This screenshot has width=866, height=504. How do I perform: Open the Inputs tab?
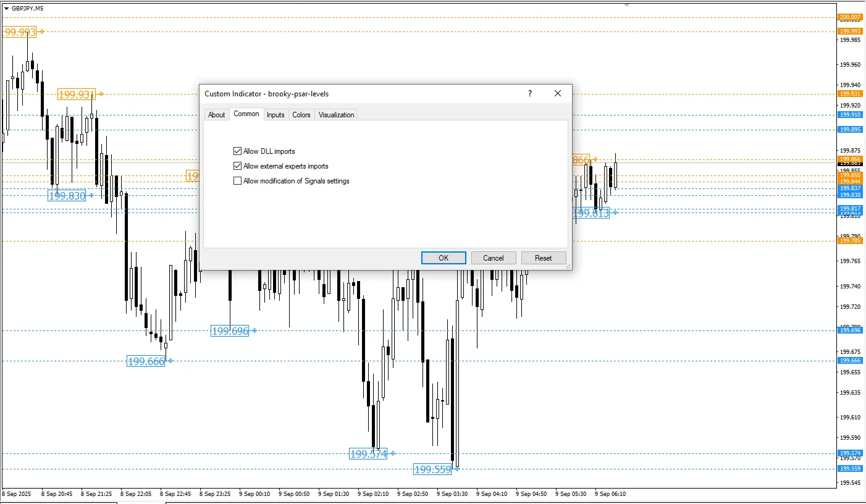tap(275, 115)
